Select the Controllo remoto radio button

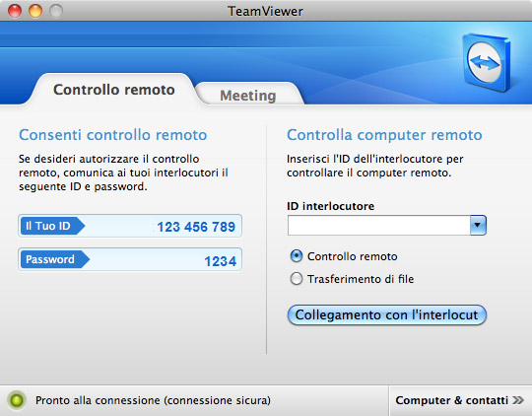(x=297, y=256)
